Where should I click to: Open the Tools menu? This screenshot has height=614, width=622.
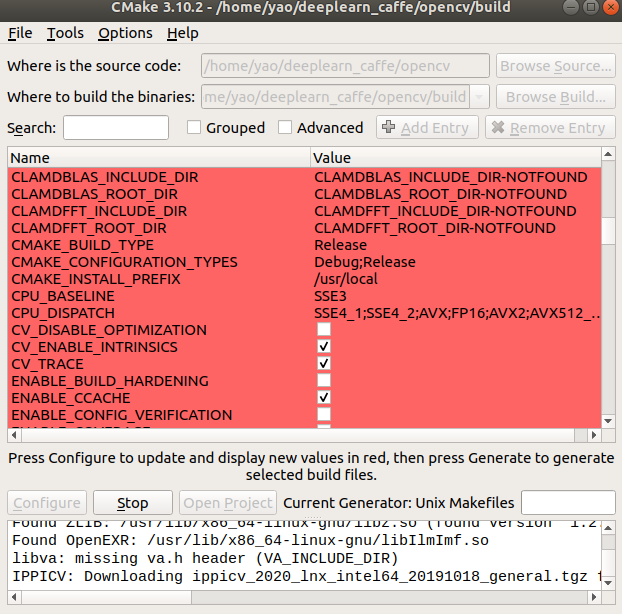point(65,33)
